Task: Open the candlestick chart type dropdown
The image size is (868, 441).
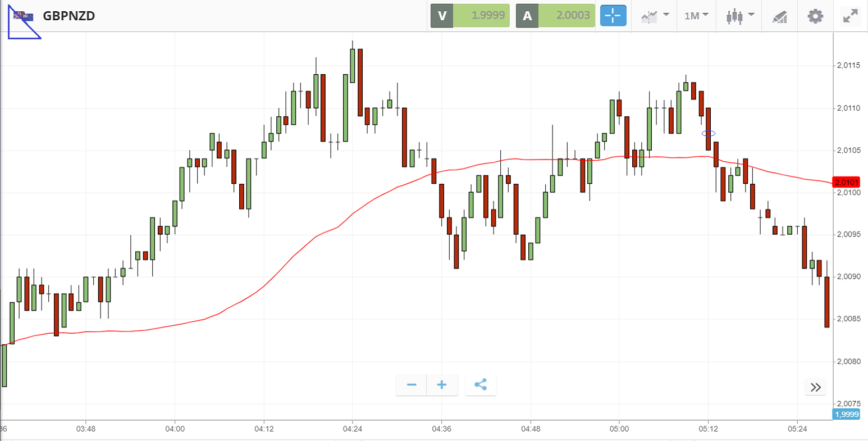Action: (739, 16)
